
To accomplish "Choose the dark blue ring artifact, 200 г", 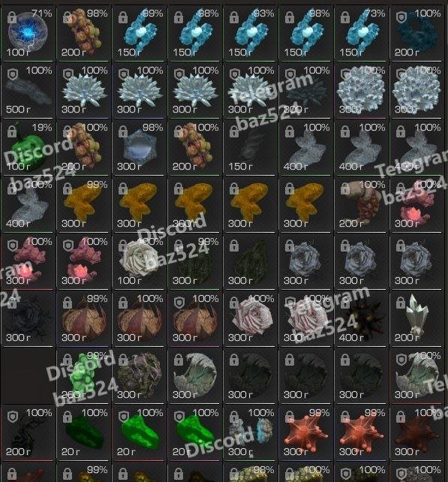I will (417, 32).
